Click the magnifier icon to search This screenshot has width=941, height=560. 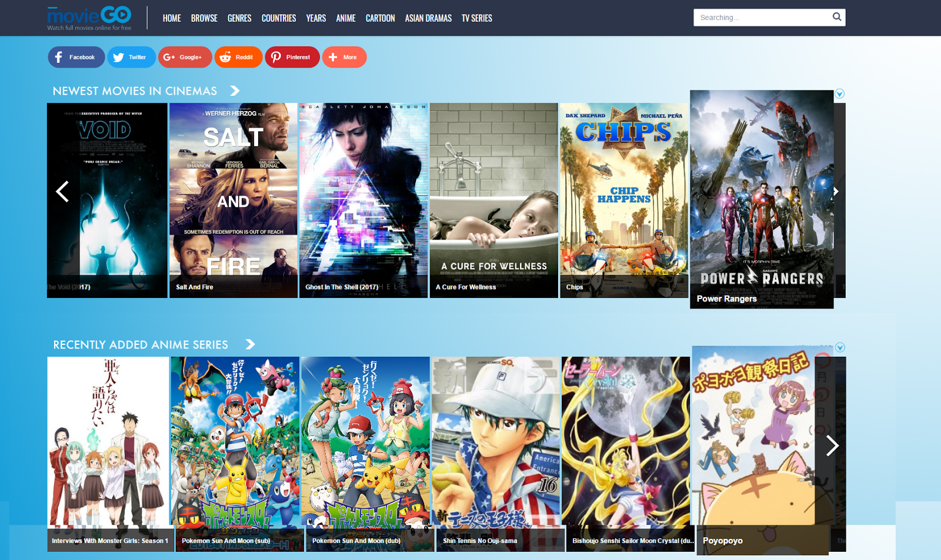836,17
